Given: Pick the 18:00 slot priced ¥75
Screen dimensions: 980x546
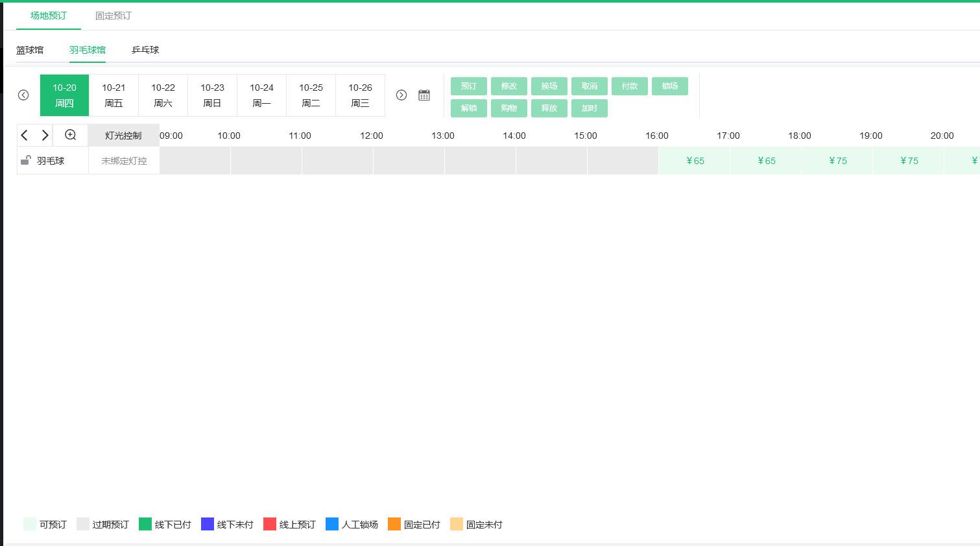Looking at the screenshot, I should coord(837,161).
